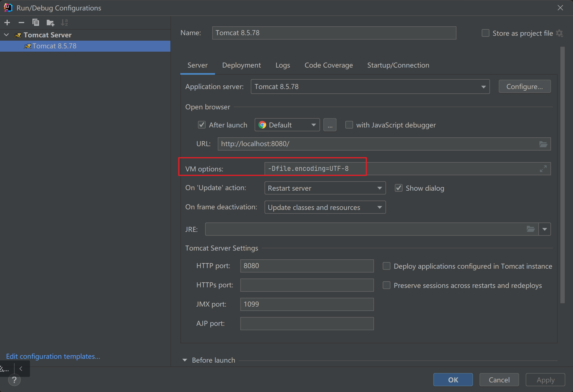573x392 pixels.
Task: Open On frame deactivation dropdown
Action: pos(325,207)
